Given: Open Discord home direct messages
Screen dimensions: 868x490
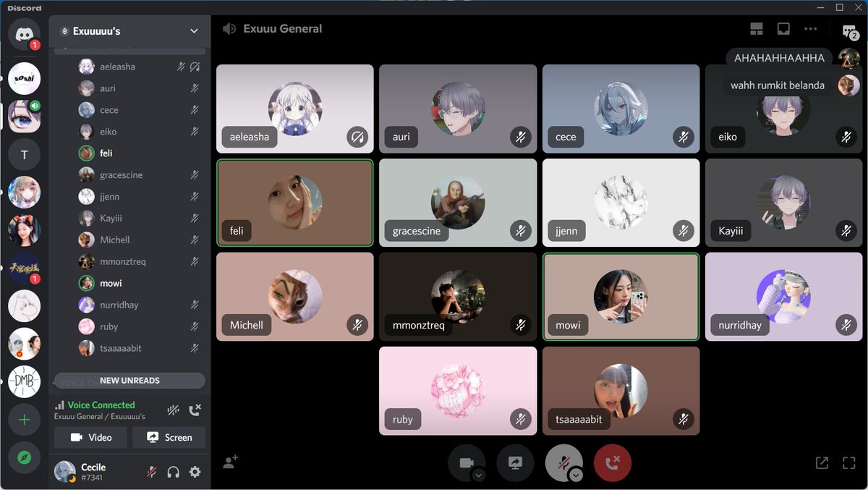Looking at the screenshot, I should coord(25,34).
